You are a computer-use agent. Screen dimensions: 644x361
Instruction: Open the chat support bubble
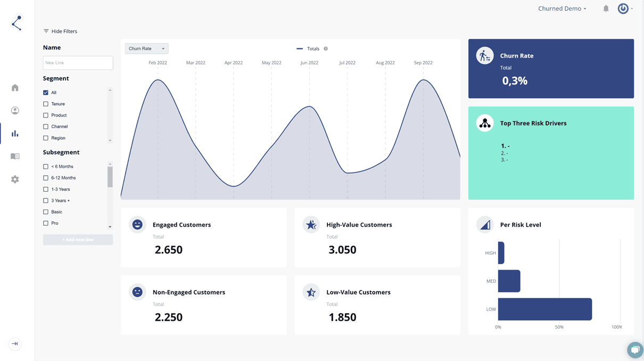pyautogui.click(x=635, y=350)
